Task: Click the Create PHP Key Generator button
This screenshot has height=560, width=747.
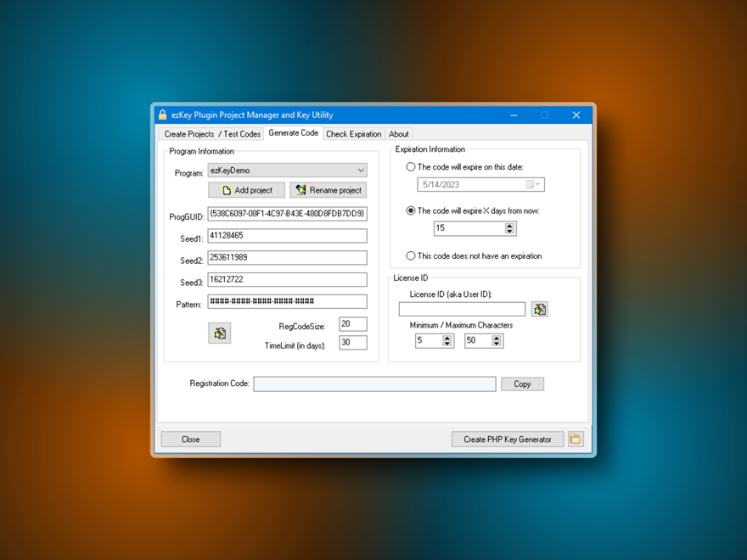Action: [x=507, y=439]
